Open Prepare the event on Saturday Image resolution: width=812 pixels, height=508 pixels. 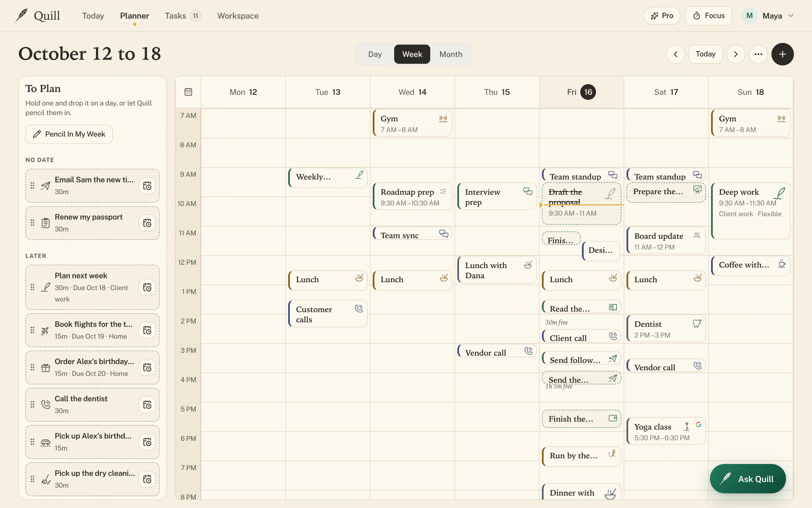666,192
